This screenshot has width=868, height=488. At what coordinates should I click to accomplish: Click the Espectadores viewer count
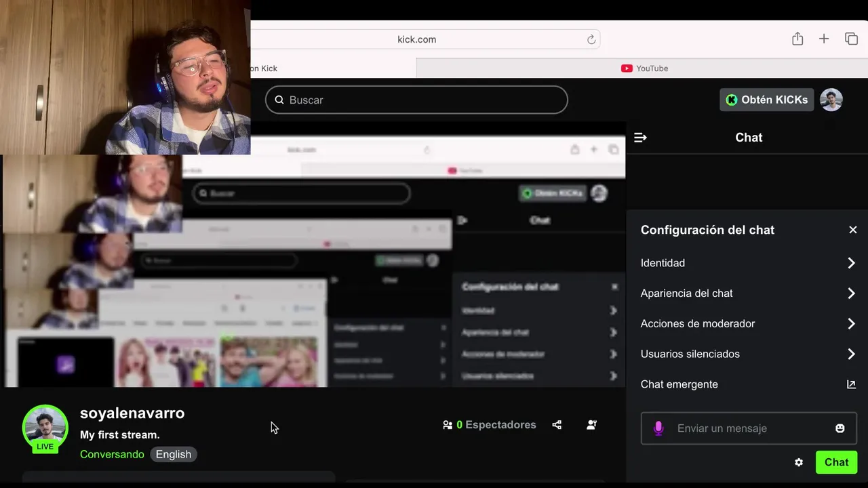click(489, 425)
